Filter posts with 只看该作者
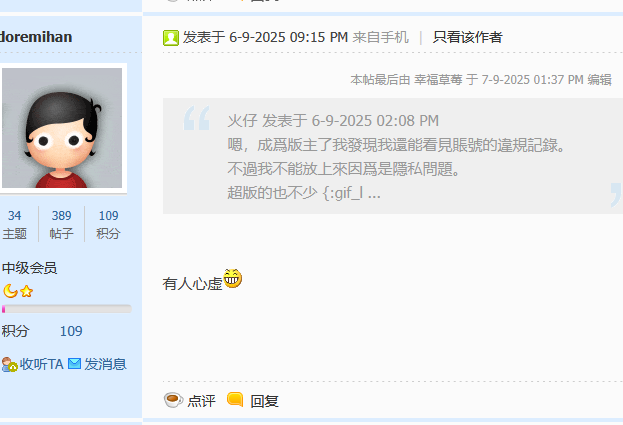The width and height of the screenshot is (623, 425). coord(468,37)
